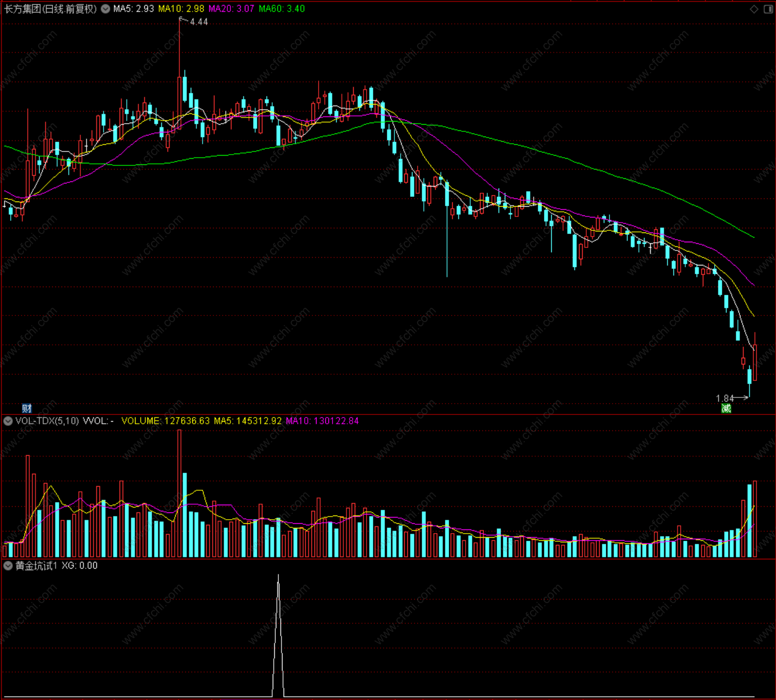Image resolution: width=776 pixels, height=700 pixels.
Task: Open the VOL-TDX indicator dropdown icon
Action: tap(8, 421)
